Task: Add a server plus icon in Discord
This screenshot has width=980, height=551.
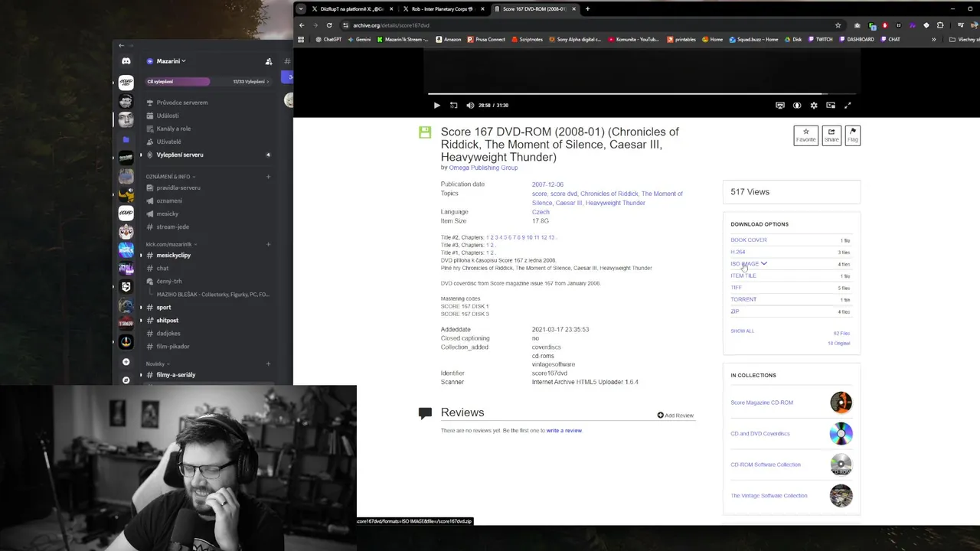Action: (126, 362)
